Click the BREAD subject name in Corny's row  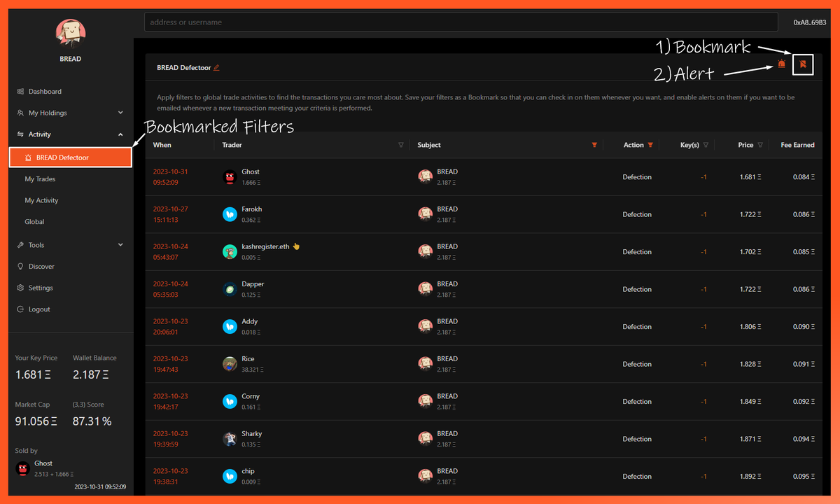[447, 396]
